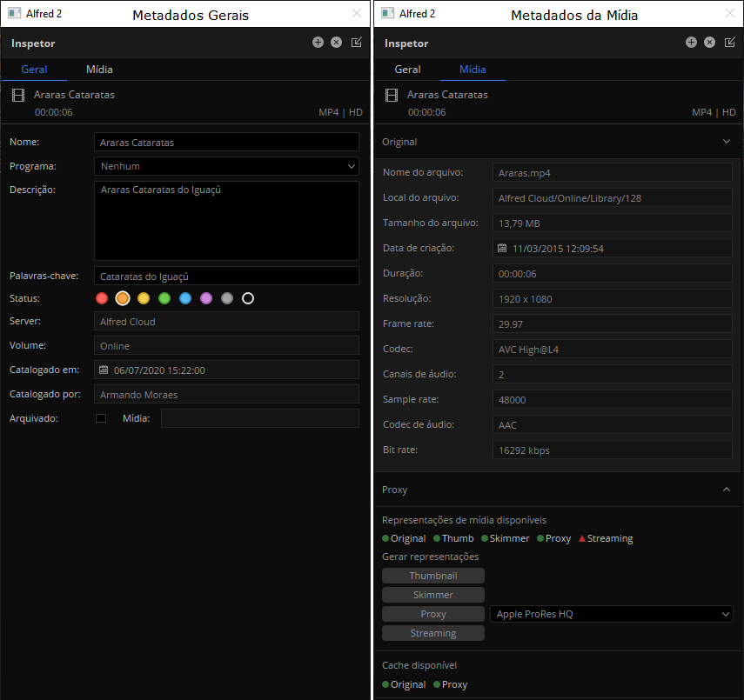Click the Codec field showing AVC High@L4
The width and height of the screenshot is (744, 700).
[613, 349]
